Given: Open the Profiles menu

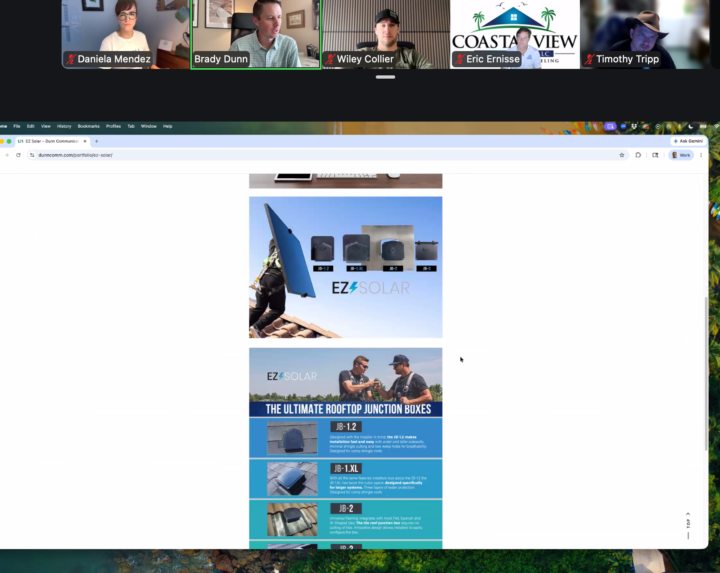Looking at the screenshot, I should [113, 126].
